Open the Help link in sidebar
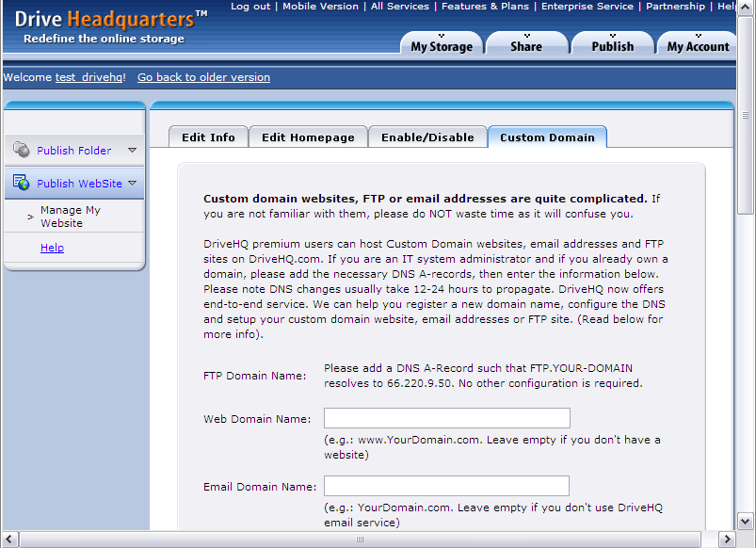Viewport: 756px width, 548px height. pos(52,248)
